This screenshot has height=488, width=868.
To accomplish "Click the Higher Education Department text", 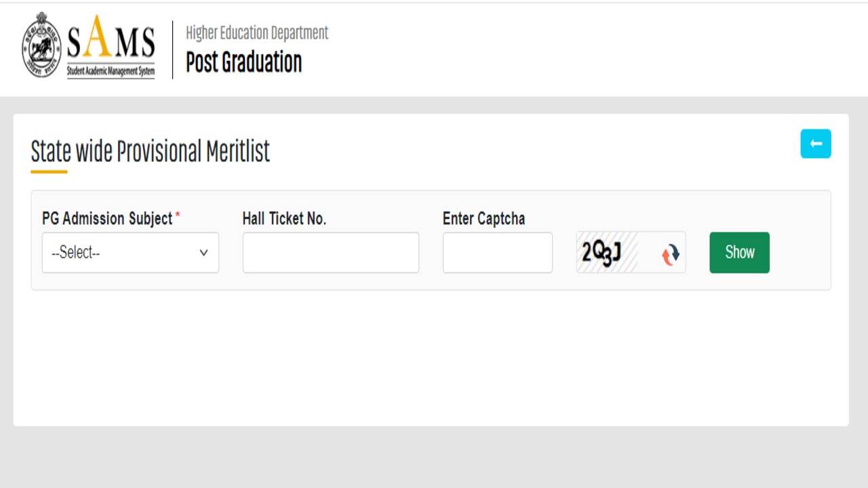I will [x=257, y=33].
